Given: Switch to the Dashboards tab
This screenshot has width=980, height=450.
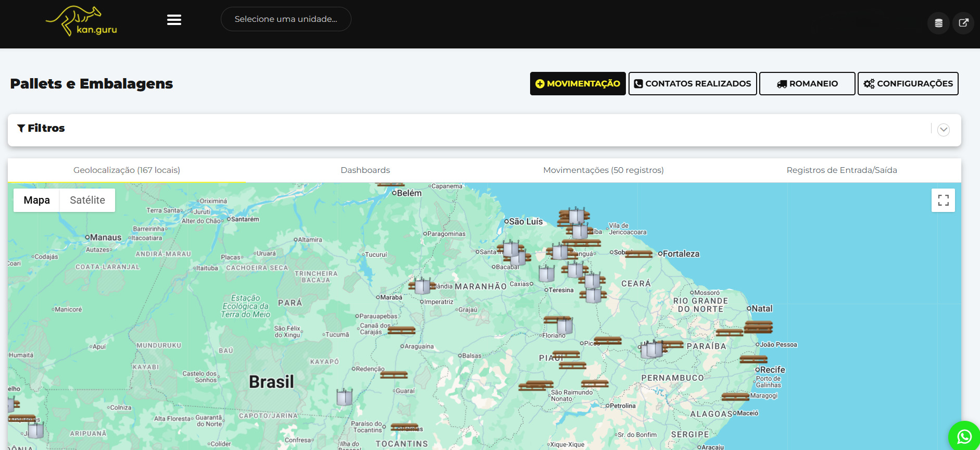Looking at the screenshot, I should [365, 170].
